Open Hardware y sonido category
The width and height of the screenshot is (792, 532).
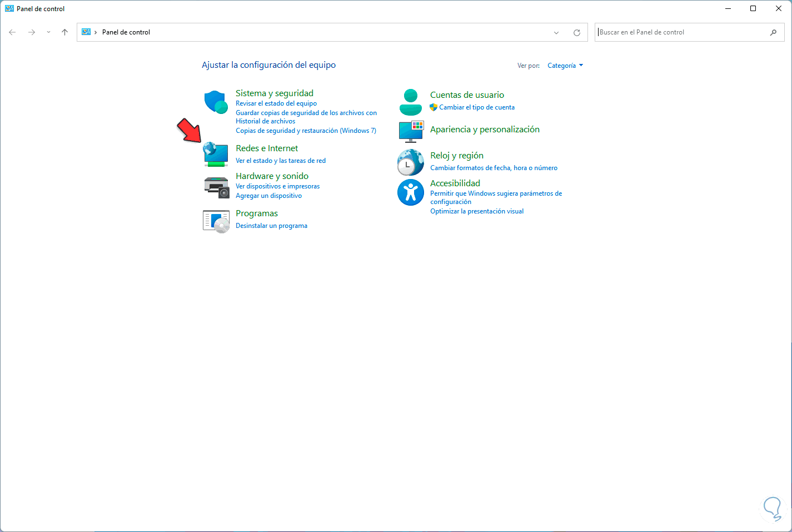[272, 176]
